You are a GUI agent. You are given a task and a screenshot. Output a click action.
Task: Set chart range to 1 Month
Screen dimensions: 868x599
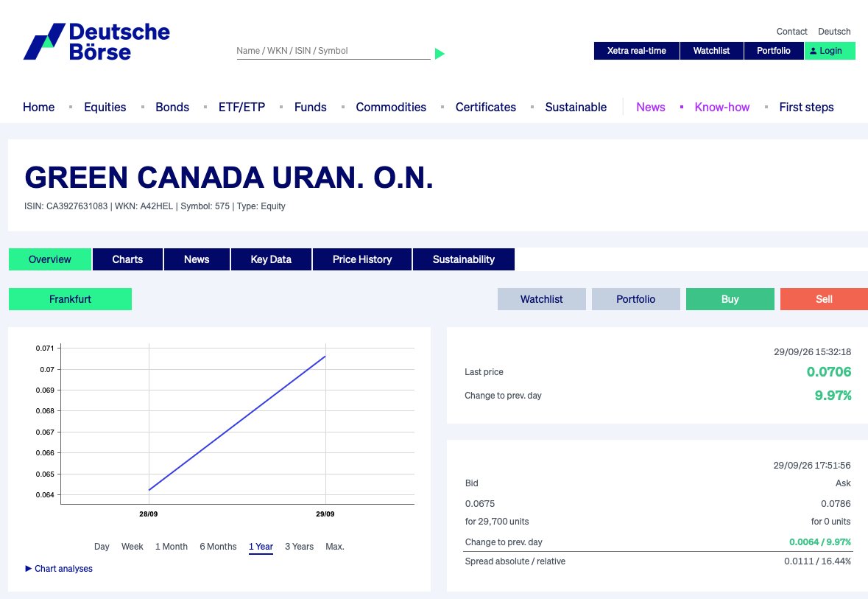pyautogui.click(x=172, y=547)
